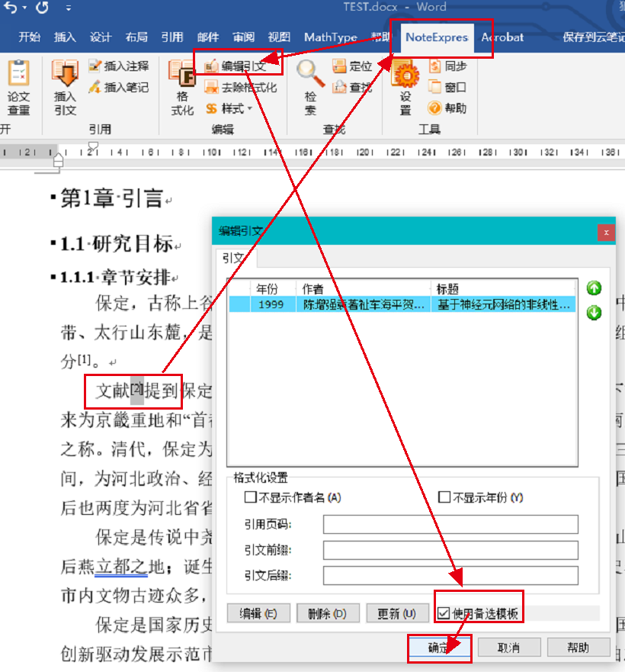Click the 格式化 button
This screenshot has height=672, width=625.
pyautogui.click(x=182, y=88)
